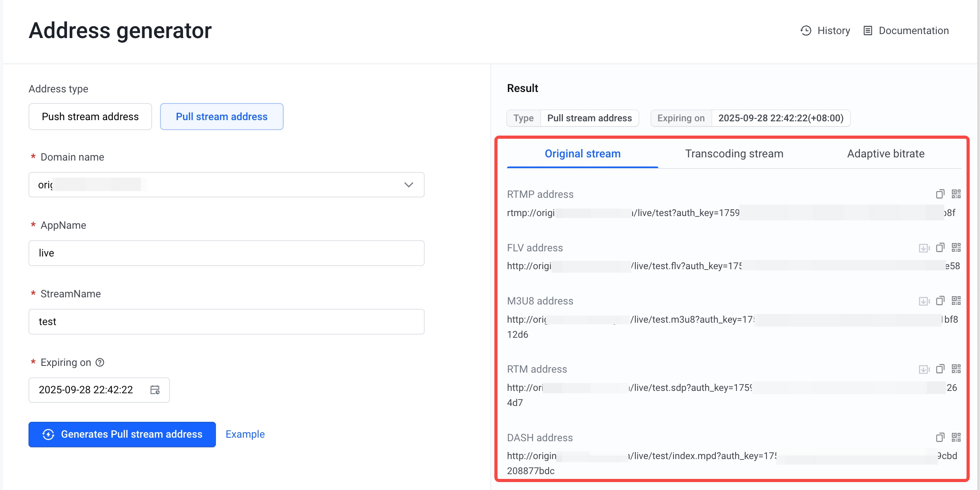Click into the StreamName input field
Screen dimensions: 980x490
click(226, 322)
